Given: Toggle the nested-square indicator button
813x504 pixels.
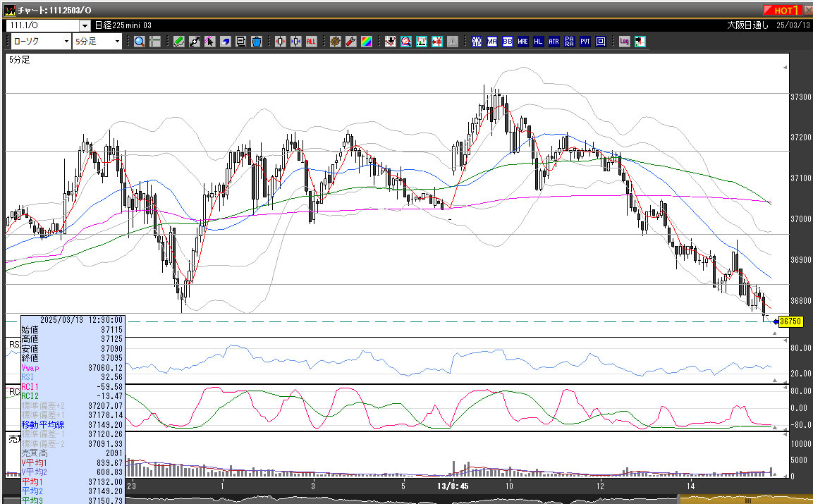Looking at the screenshot, I should pyautogui.click(x=601, y=42).
